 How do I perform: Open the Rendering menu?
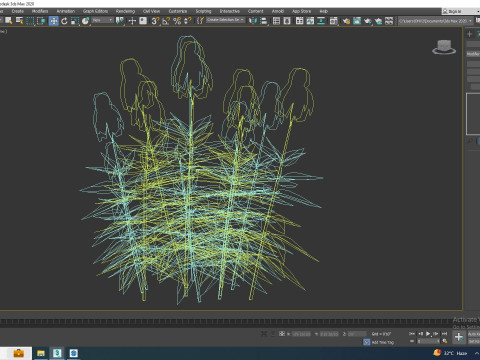125,11
